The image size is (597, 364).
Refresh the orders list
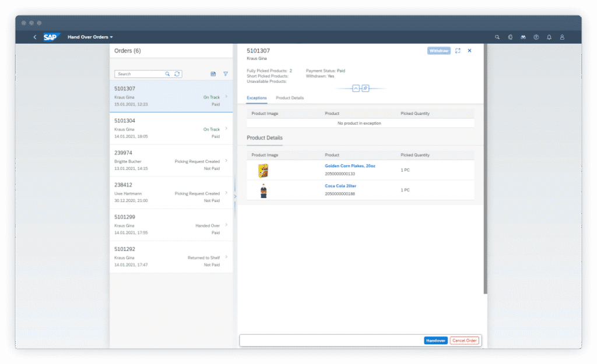click(x=177, y=74)
